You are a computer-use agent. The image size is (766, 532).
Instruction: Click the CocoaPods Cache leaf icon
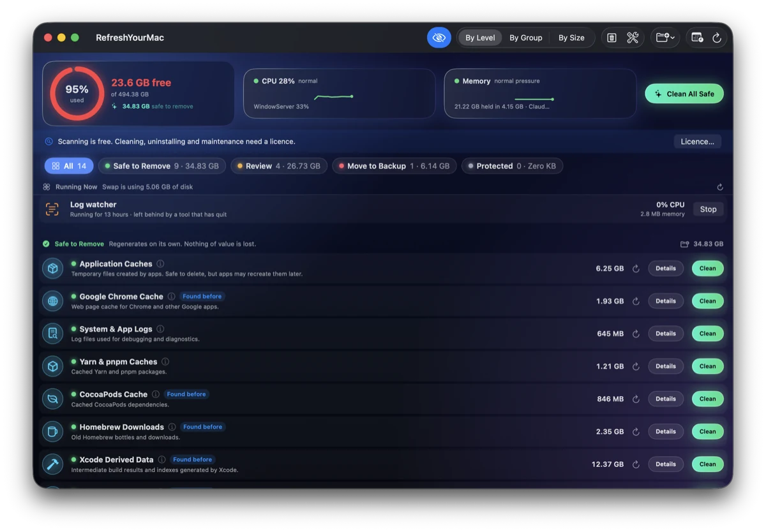(x=52, y=399)
